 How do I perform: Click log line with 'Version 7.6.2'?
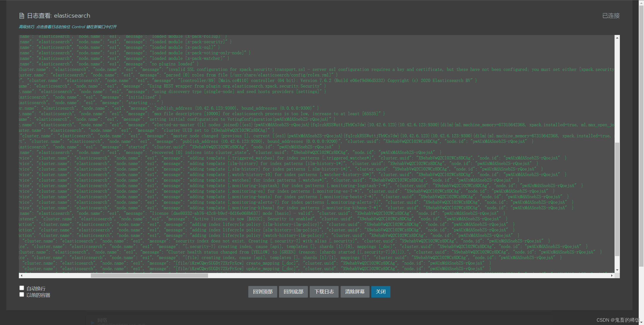pos(248,80)
